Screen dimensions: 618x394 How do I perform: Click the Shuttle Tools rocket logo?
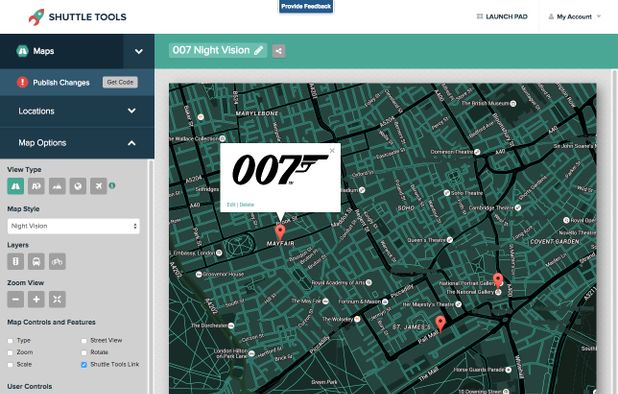(36, 17)
